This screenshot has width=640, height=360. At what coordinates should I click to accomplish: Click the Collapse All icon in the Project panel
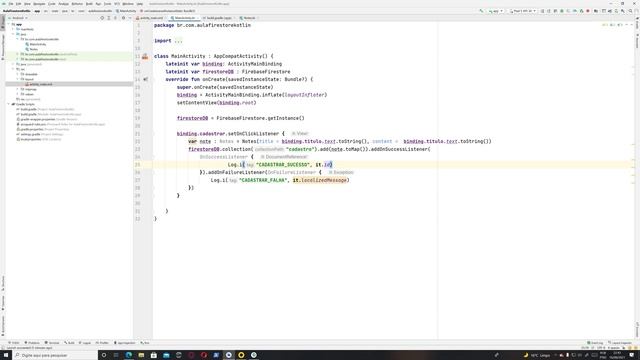[116, 18]
